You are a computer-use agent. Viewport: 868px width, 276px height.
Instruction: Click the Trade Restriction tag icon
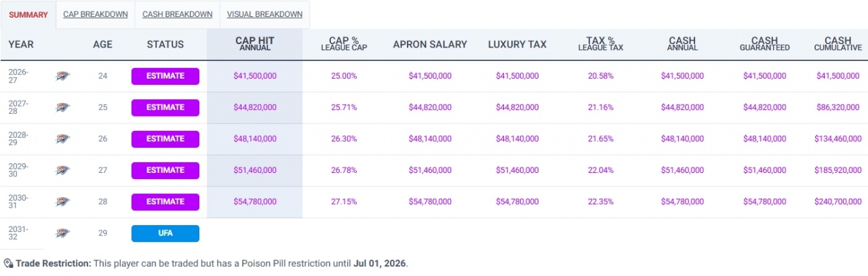click(8, 263)
